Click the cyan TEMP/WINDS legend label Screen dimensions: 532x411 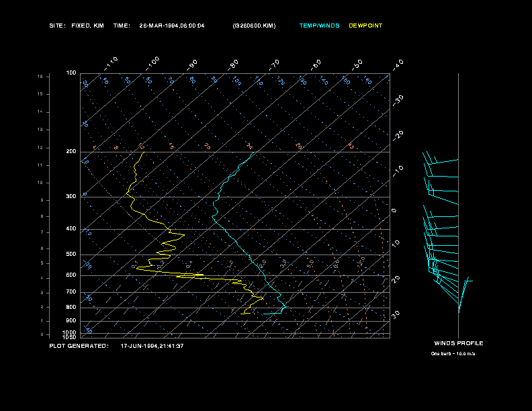319,26
